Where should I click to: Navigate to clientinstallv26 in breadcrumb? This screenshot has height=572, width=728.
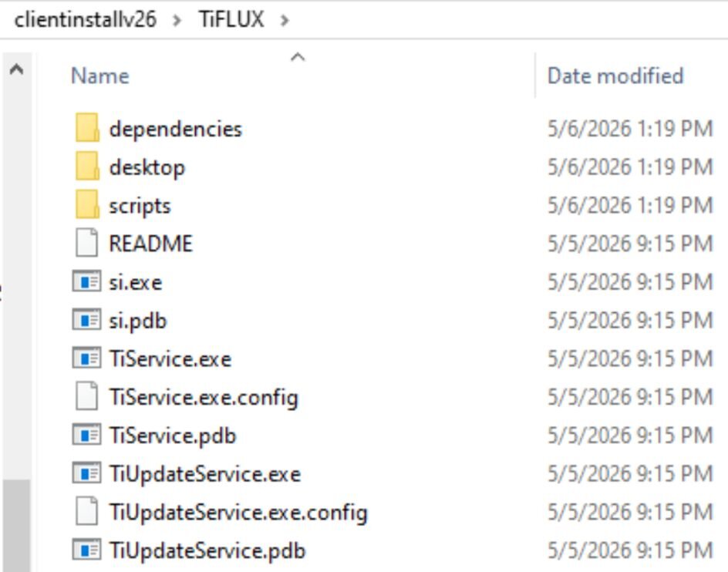click(x=86, y=19)
